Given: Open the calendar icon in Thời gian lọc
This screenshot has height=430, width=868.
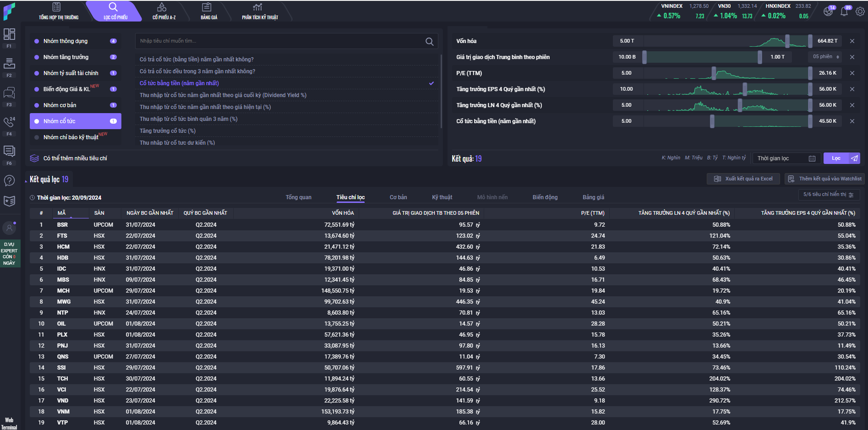Looking at the screenshot, I should point(812,158).
